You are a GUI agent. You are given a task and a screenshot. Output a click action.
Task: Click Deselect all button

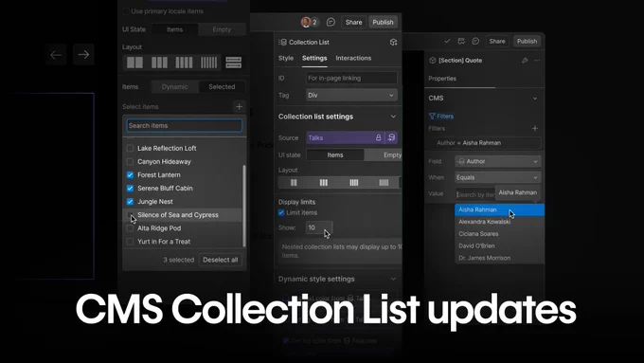(220, 260)
